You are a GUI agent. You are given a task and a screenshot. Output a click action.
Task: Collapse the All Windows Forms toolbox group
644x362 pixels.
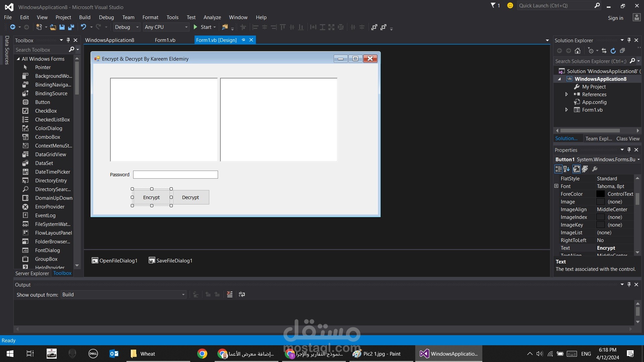(18, 59)
